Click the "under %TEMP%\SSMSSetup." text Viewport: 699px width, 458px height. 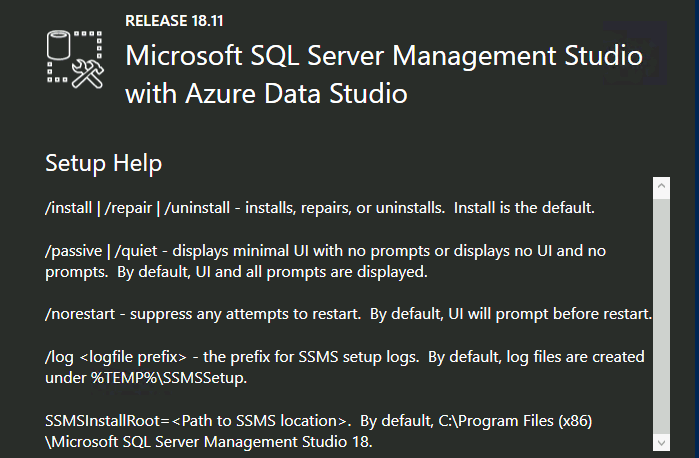click(146, 378)
